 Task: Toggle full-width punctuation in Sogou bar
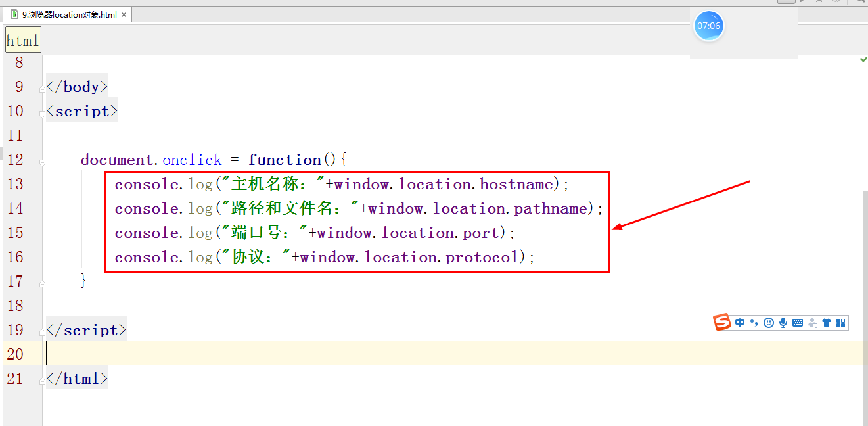point(754,322)
